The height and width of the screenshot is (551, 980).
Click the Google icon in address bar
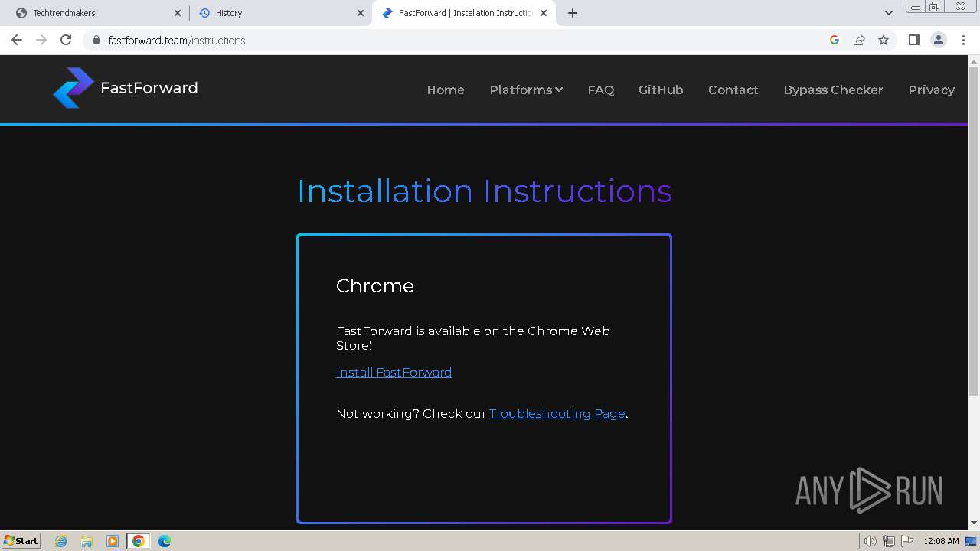click(835, 40)
